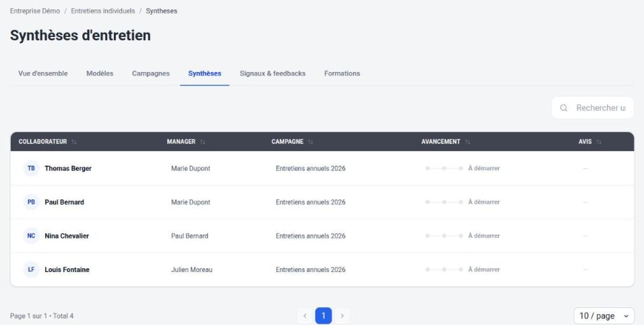Click campaign cell in Louis Fontaine's row
The height and width of the screenshot is (325, 644).
[x=311, y=270]
